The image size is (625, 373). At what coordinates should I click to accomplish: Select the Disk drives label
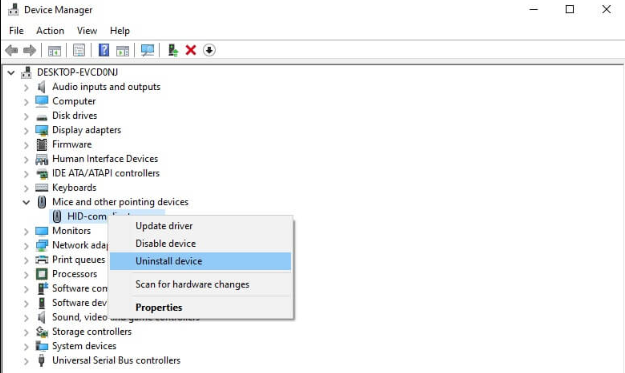[x=75, y=116]
